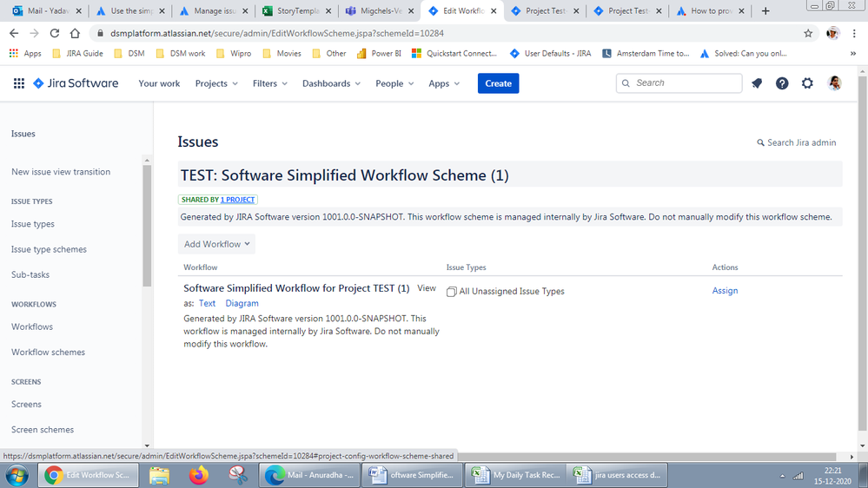The height and width of the screenshot is (488, 868).
Task: Go to the browser home page
Action: tap(75, 33)
